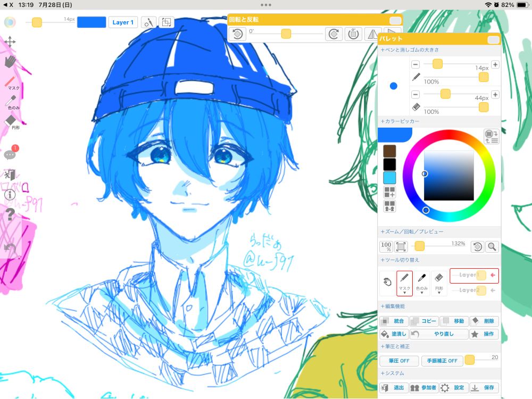The width and height of the screenshot is (532, 399).
Task: Choose the マスク pen tool in left sidebar
Action: [x=12, y=82]
